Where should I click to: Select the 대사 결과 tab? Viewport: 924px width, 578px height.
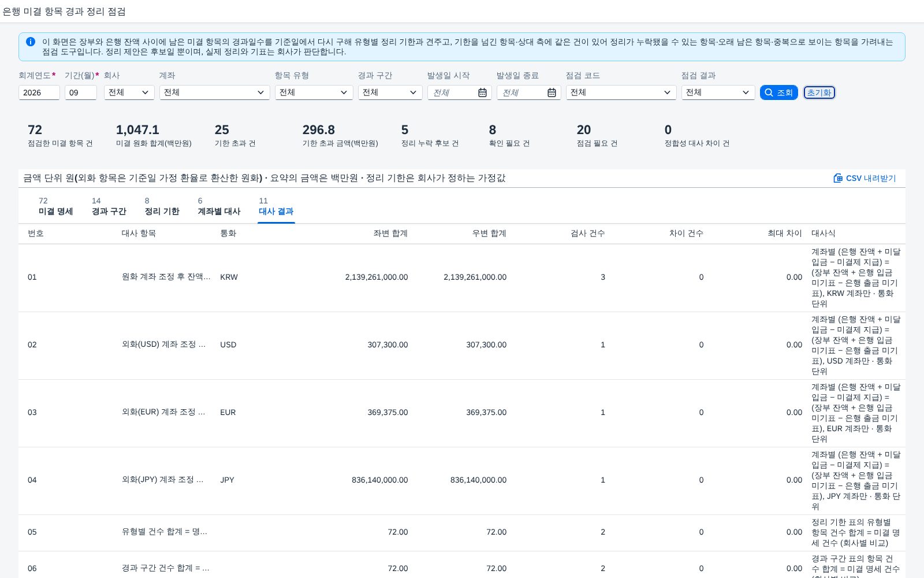click(276, 206)
